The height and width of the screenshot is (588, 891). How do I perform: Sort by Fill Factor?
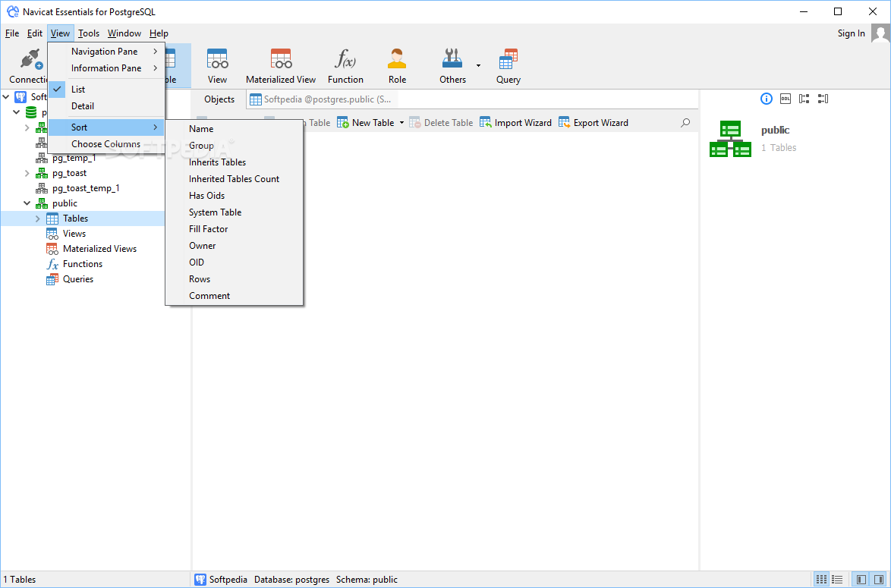click(x=234, y=229)
